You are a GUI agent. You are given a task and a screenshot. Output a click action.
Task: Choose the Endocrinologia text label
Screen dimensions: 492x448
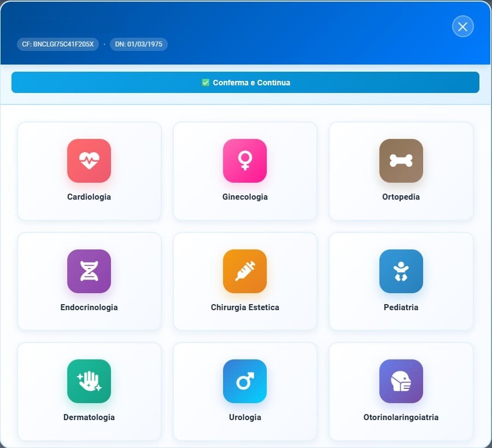89,307
